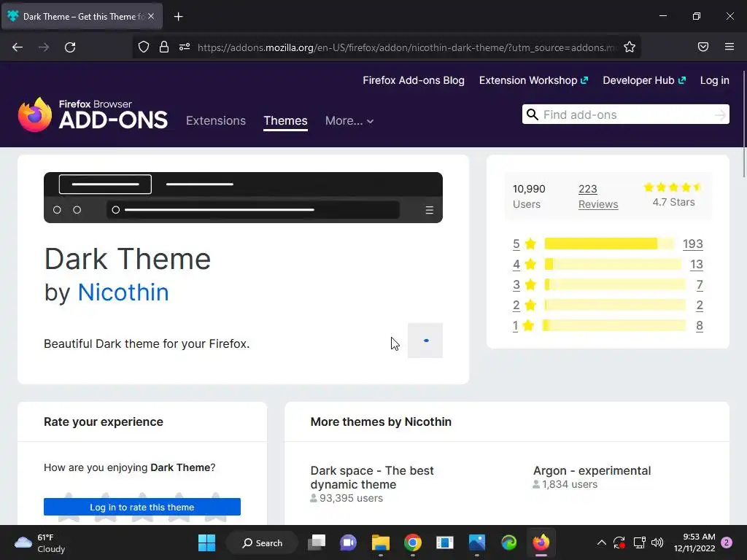The width and height of the screenshot is (747, 560).
Task: Click the Find add-ons search field
Action: click(x=627, y=114)
